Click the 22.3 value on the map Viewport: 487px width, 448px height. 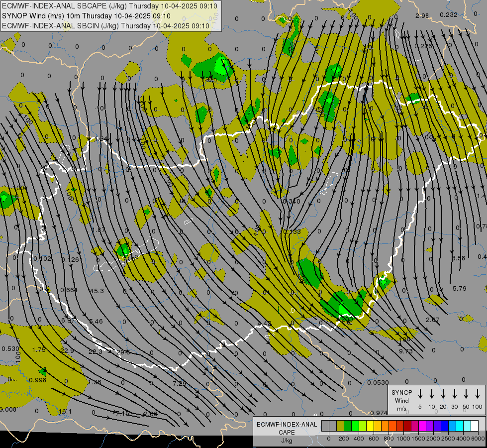[96, 351]
